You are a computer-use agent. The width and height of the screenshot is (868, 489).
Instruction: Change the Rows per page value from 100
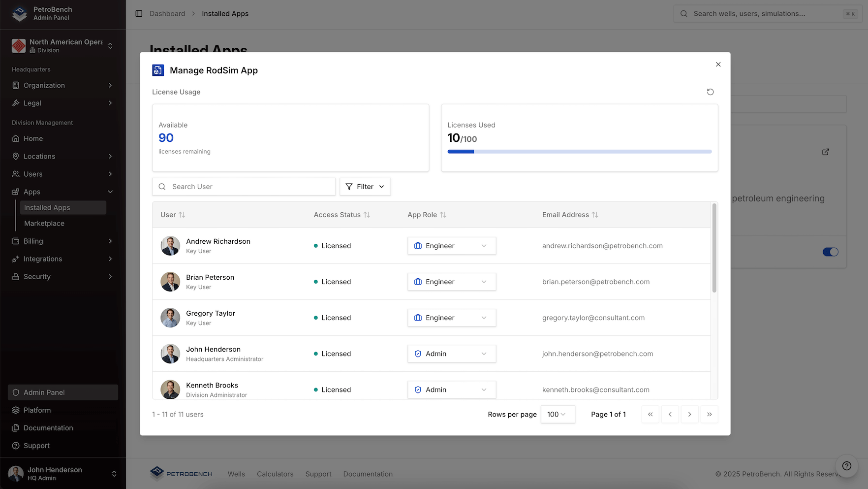pyautogui.click(x=558, y=414)
